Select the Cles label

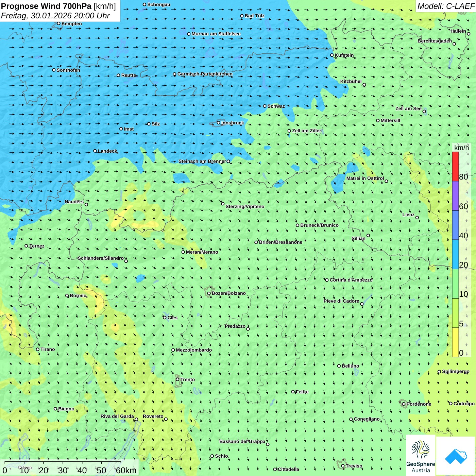172,318
